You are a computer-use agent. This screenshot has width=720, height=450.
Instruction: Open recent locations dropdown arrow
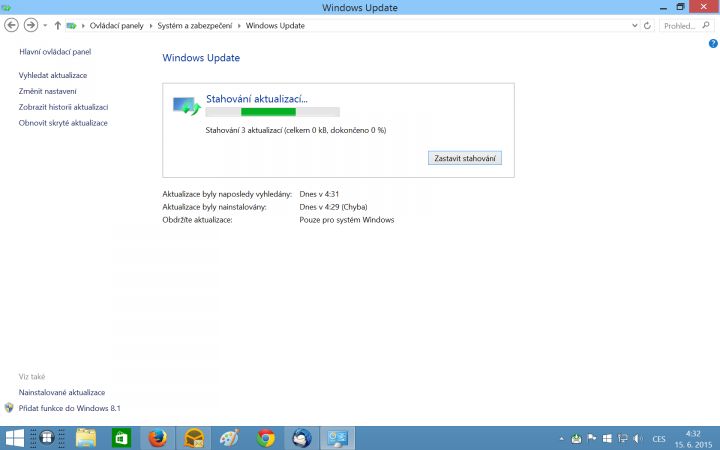pos(45,25)
